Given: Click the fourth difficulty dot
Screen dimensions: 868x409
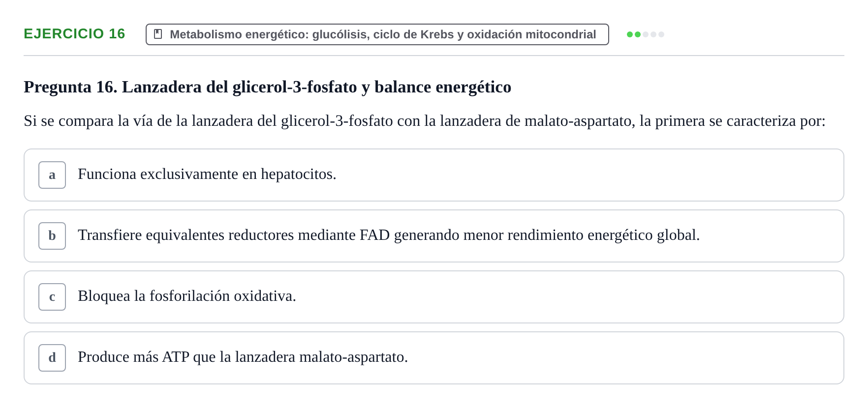Looking at the screenshot, I should click(653, 34).
